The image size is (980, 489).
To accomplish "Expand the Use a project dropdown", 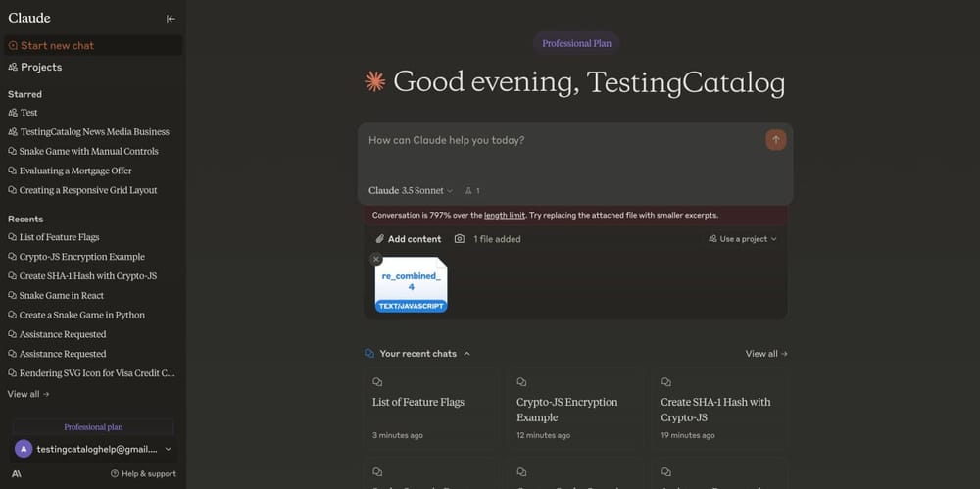I will click(743, 239).
